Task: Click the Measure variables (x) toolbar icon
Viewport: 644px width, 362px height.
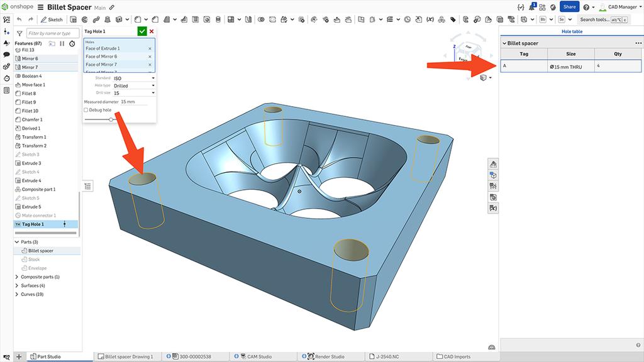Action: pyautogui.click(x=430, y=19)
